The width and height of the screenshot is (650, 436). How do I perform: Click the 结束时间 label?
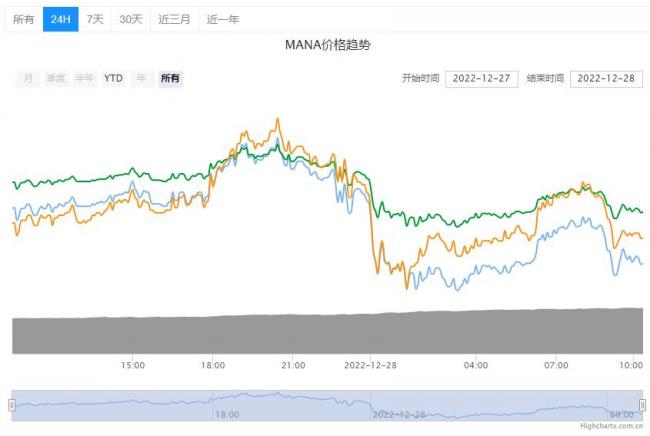point(545,78)
